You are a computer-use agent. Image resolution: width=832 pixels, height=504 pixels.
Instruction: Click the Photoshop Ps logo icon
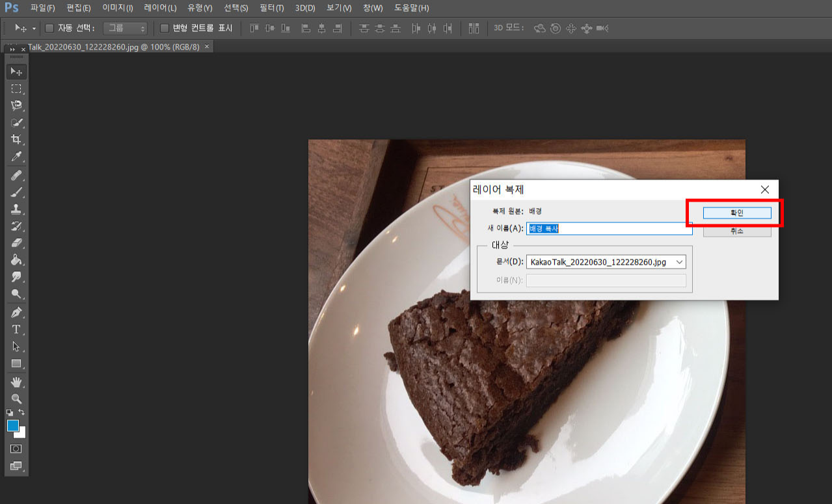(x=12, y=8)
